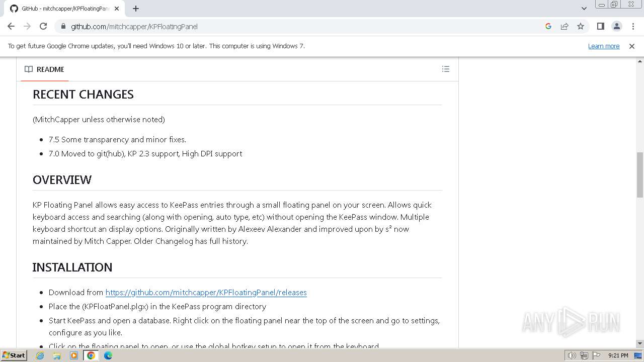Viewport: 644px width, 362px height.
Task: Click the page vertical scrollbar thumb
Action: pyautogui.click(x=640, y=175)
